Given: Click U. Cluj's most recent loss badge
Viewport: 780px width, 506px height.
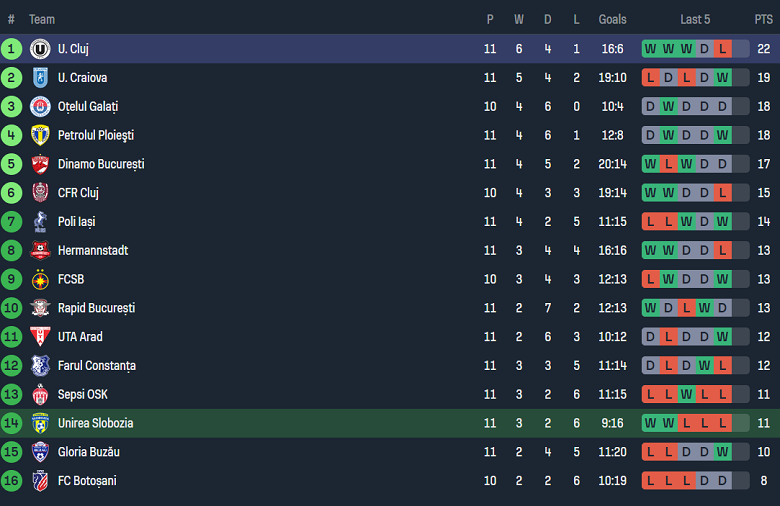Looking at the screenshot, I should (x=723, y=49).
